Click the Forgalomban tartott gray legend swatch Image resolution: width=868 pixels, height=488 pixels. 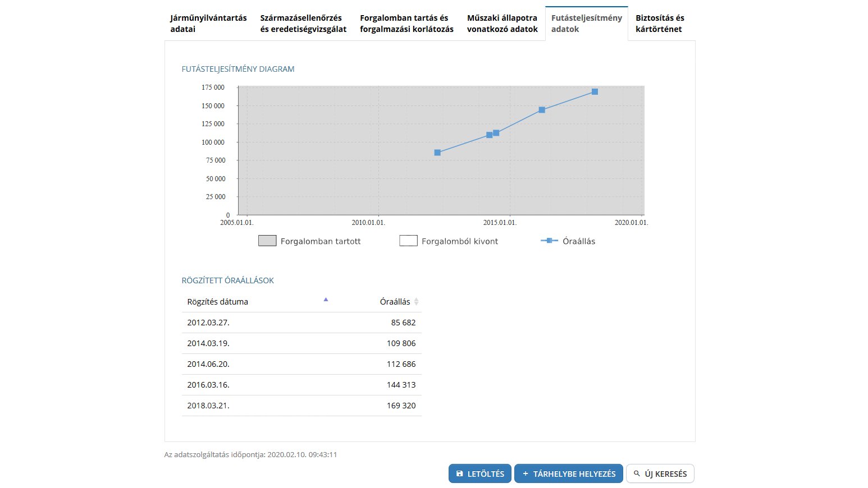click(x=267, y=241)
